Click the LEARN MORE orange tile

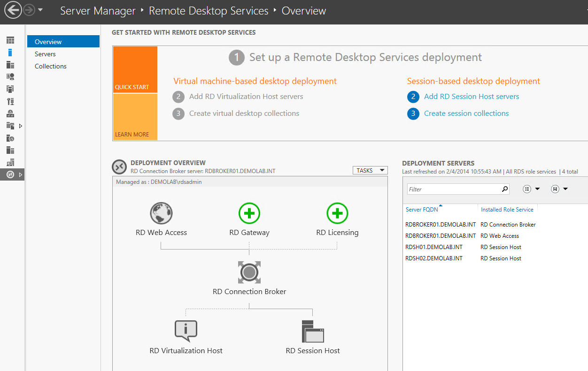[x=135, y=117]
